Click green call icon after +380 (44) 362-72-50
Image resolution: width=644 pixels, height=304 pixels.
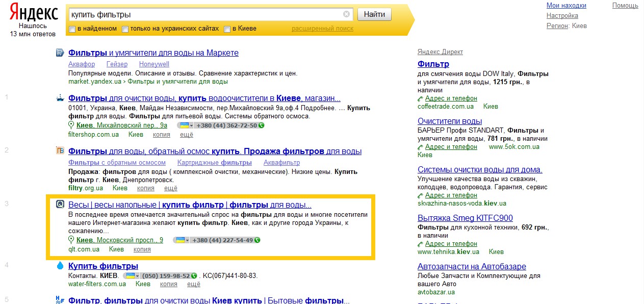[261, 125]
